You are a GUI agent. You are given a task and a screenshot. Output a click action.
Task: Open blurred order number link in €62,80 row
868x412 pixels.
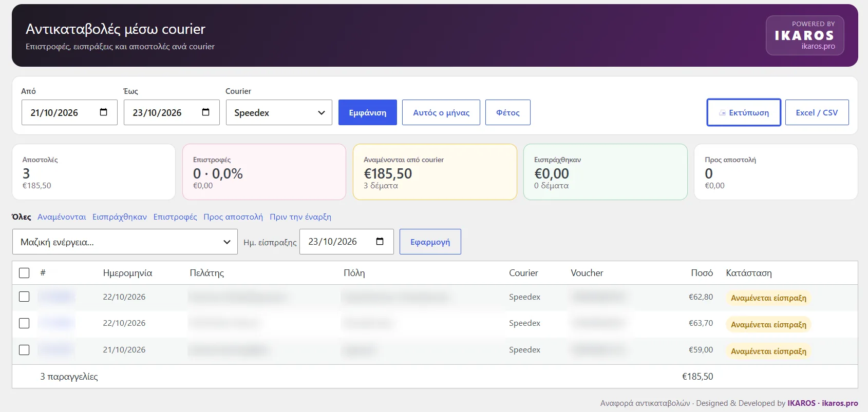tap(56, 297)
